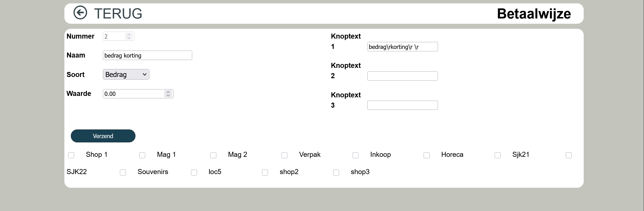Click the Nummer label

pos(80,36)
